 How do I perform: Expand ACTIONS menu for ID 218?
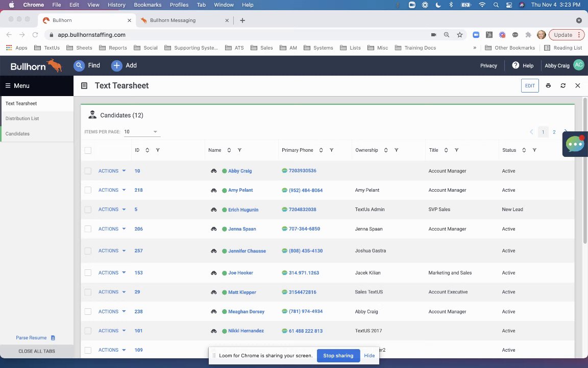112,190
